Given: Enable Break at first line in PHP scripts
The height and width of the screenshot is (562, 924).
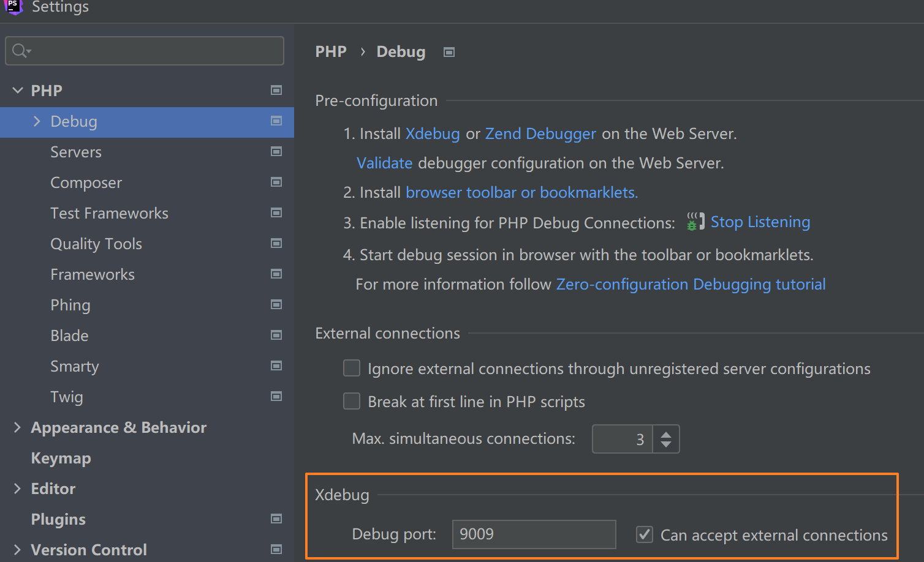Looking at the screenshot, I should point(352,402).
